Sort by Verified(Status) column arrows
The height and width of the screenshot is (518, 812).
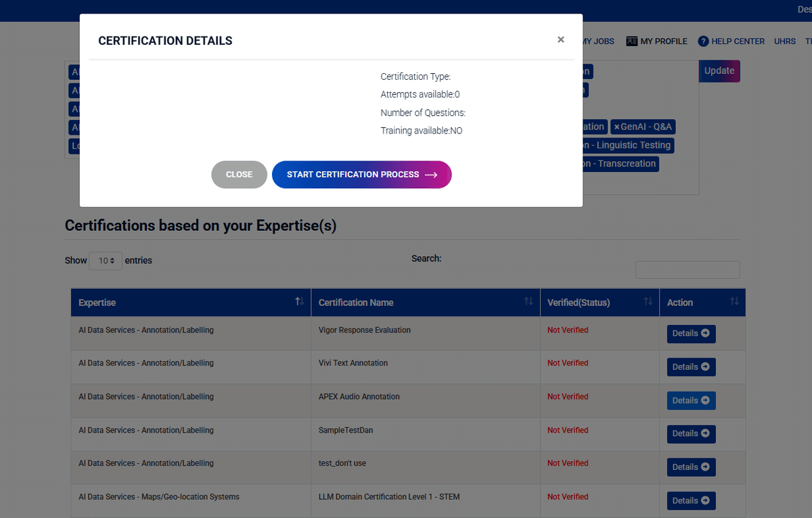(x=648, y=301)
